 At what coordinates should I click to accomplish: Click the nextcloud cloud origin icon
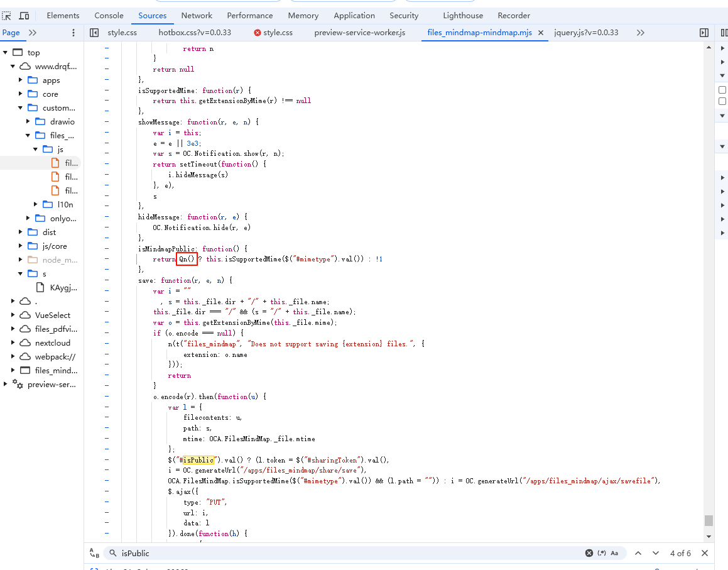point(25,343)
